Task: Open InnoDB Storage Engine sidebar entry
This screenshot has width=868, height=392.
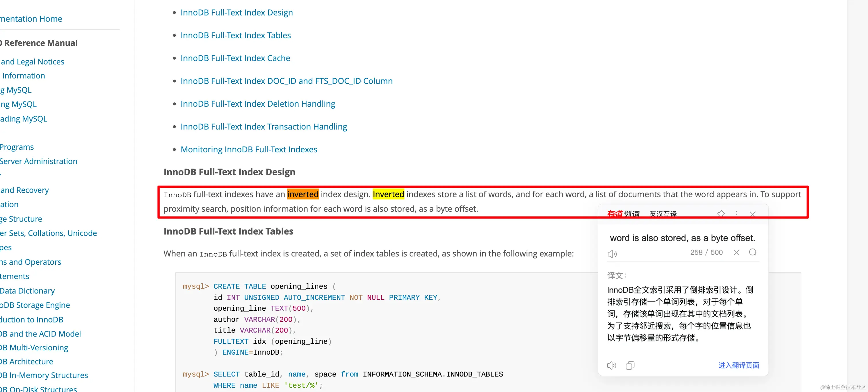Action: pos(35,305)
